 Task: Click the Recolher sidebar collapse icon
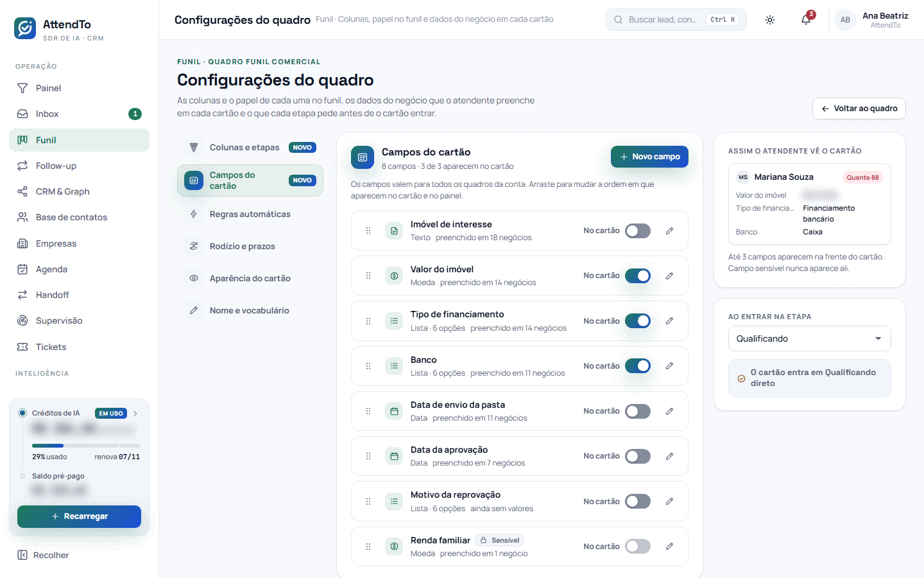point(22,555)
